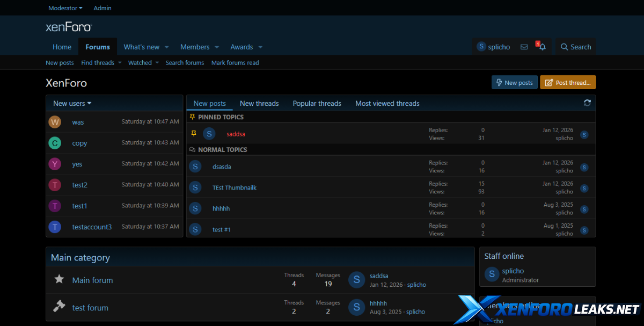The image size is (644, 326).
Task: Click the Main forum star icon
Action: pos(60,280)
